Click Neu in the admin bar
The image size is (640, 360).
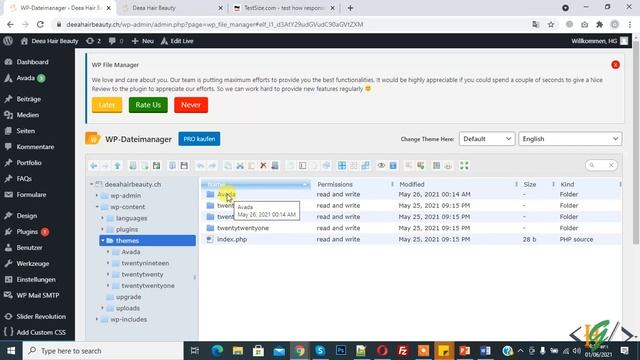click(x=142, y=41)
